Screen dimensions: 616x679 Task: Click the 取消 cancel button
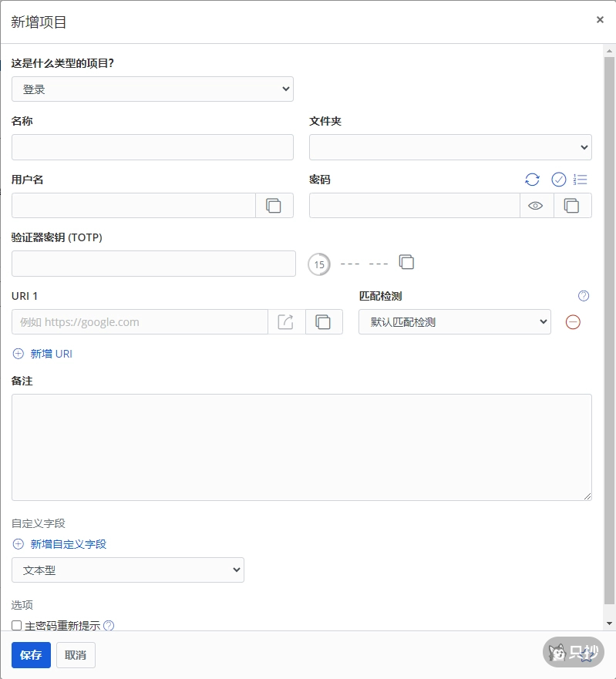click(x=76, y=655)
